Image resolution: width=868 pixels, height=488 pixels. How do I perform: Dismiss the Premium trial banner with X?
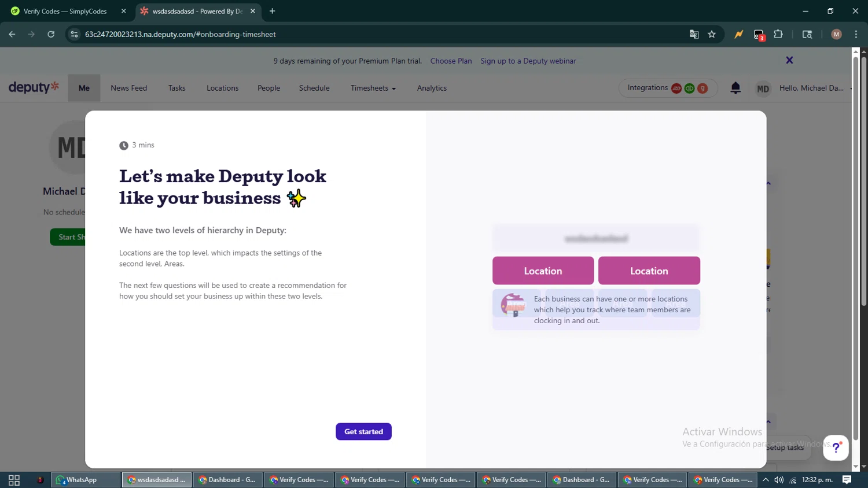(789, 60)
